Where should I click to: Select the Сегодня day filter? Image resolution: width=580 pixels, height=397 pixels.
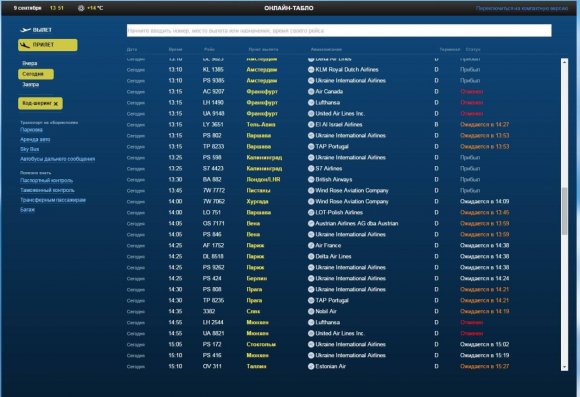pos(36,74)
